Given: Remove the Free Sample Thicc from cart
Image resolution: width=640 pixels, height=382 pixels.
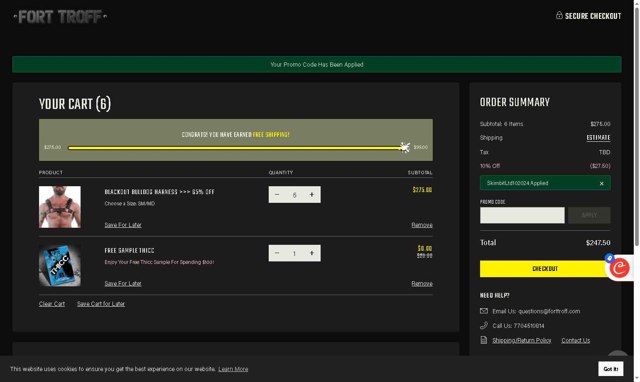Looking at the screenshot, I should [422, 283].
